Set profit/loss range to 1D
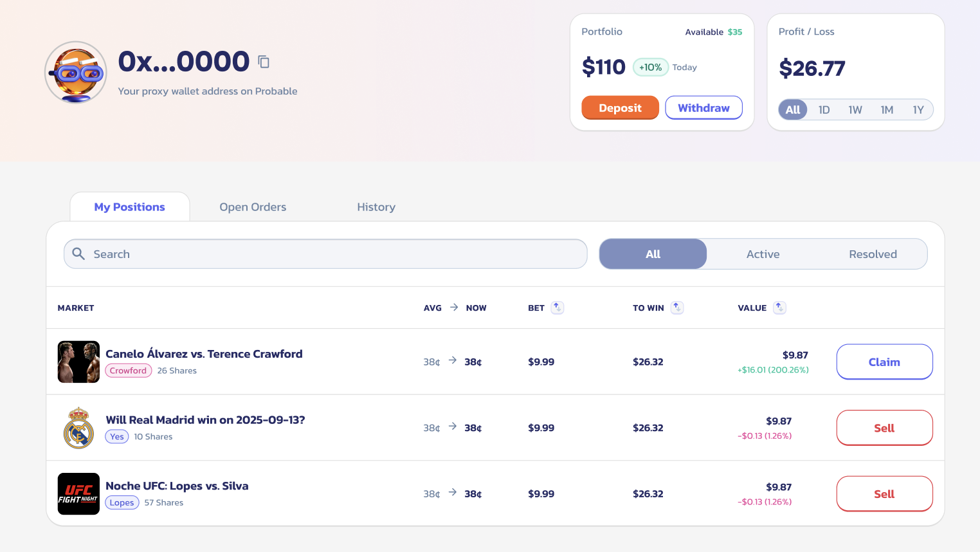 click(x=824, y=110)
